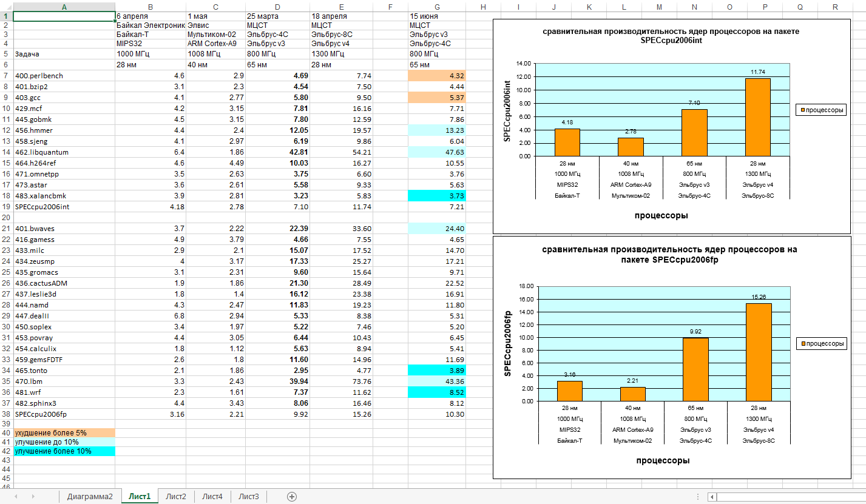866x504 pixels.
Task: Click the next sheet navigation arrow
Action: [33, 496]
